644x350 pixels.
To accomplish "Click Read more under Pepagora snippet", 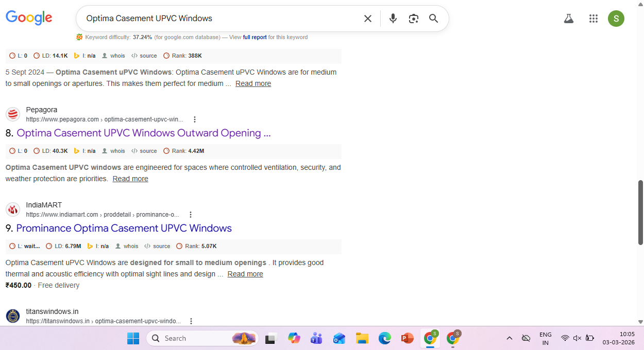I will 130,179.
